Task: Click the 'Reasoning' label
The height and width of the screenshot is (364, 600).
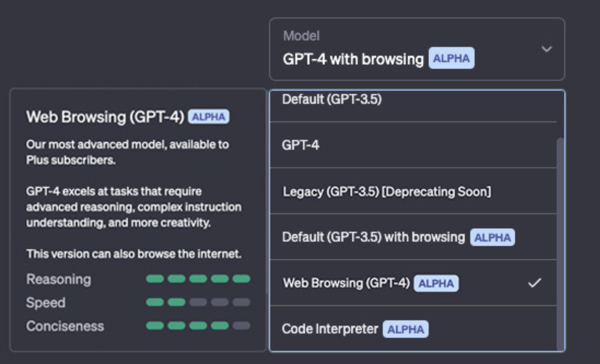Action: click(x=59, y=279)
